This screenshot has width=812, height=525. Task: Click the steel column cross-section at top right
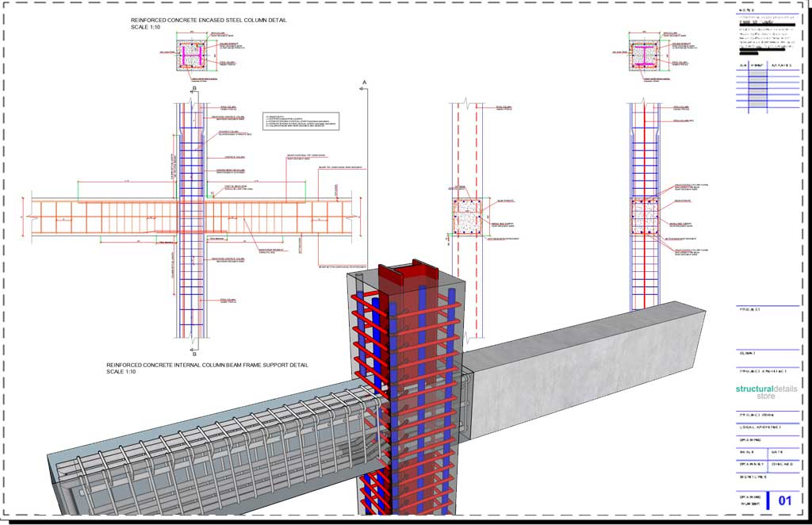coord(644,55)
